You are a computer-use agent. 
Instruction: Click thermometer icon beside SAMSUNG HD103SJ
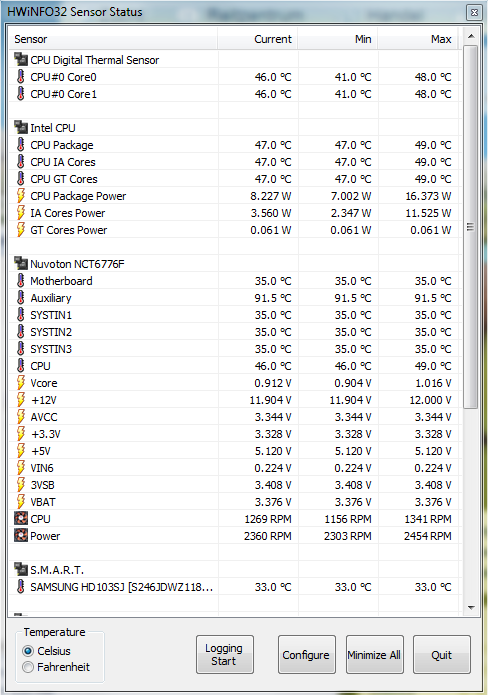pos(20,586)
